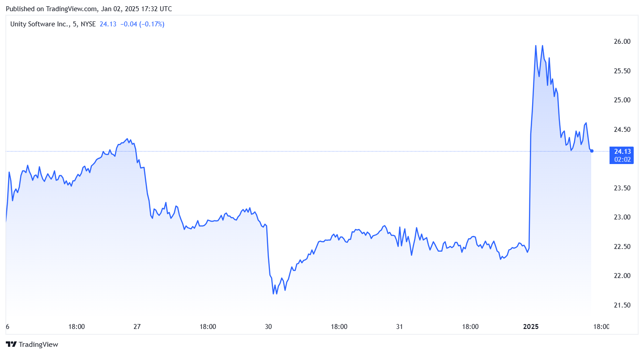Select the 31 date on time axis
The height and width of the screenshot is (354, 644).
[400, 327]
